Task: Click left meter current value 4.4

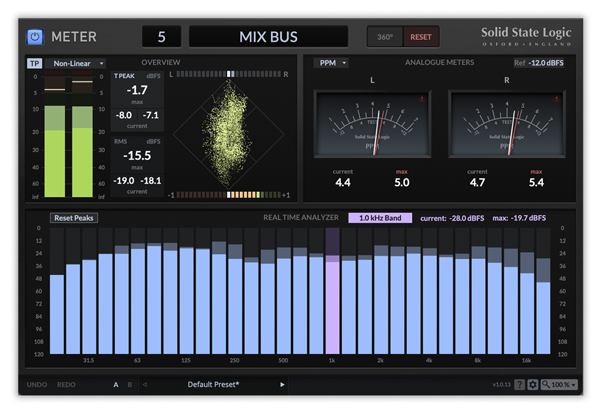Action: point(343,182)
